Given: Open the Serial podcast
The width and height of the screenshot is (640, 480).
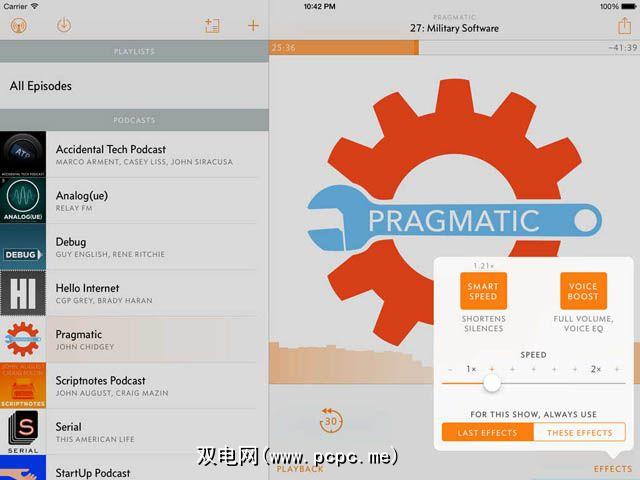Looking at the screenshot, I should pos(134,432).
